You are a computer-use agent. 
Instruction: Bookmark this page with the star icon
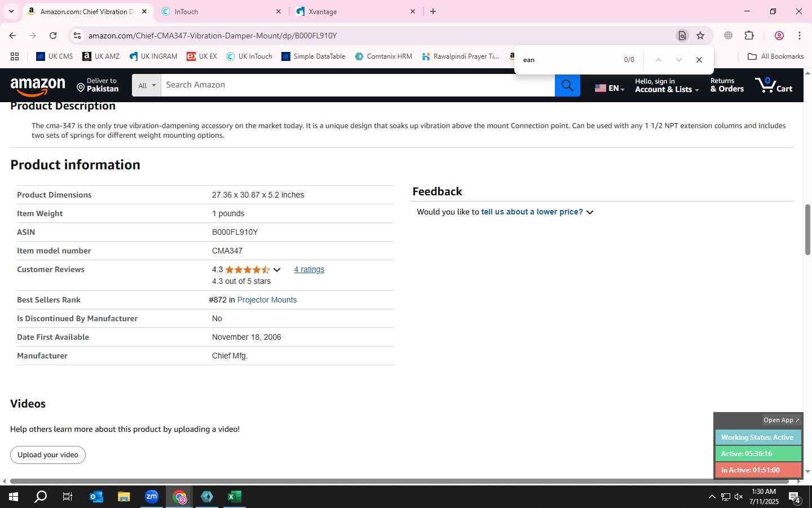point(700,36)
